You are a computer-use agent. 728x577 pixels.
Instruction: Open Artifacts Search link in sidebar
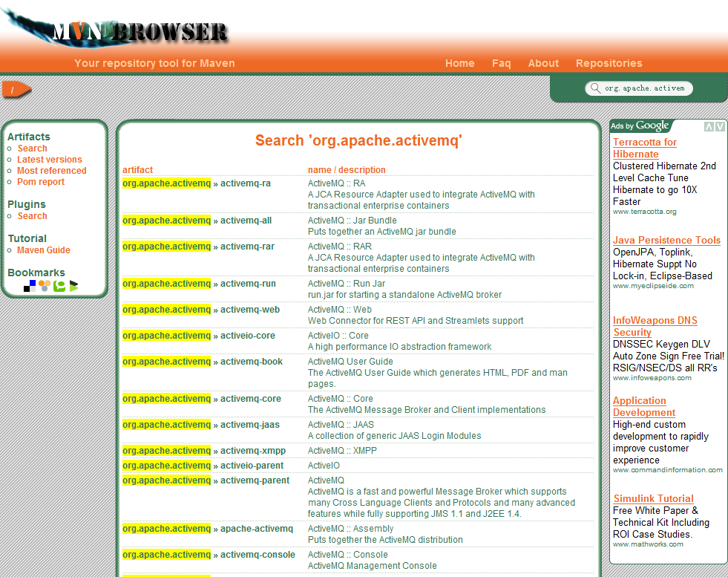[x=33, y=149]
